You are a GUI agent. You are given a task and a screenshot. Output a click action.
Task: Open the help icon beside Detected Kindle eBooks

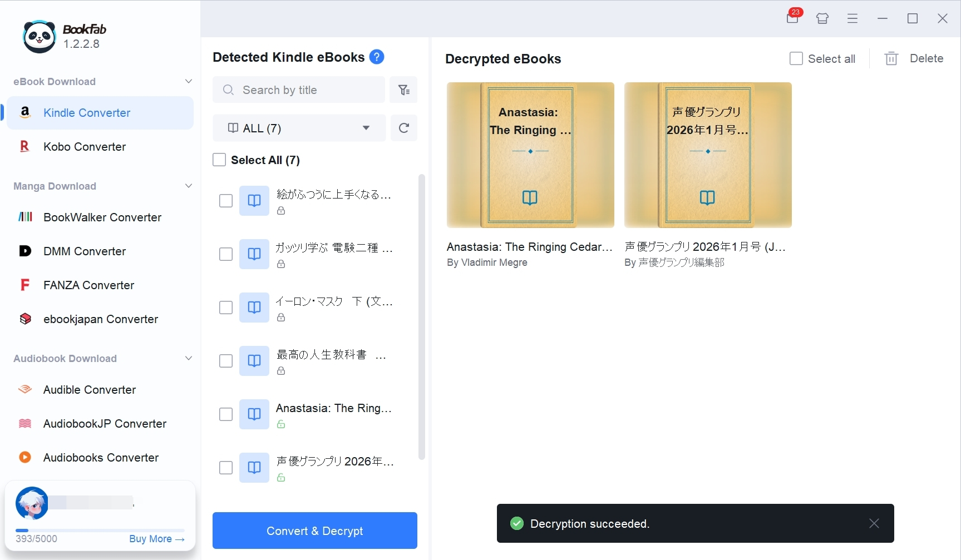point(377,57)
